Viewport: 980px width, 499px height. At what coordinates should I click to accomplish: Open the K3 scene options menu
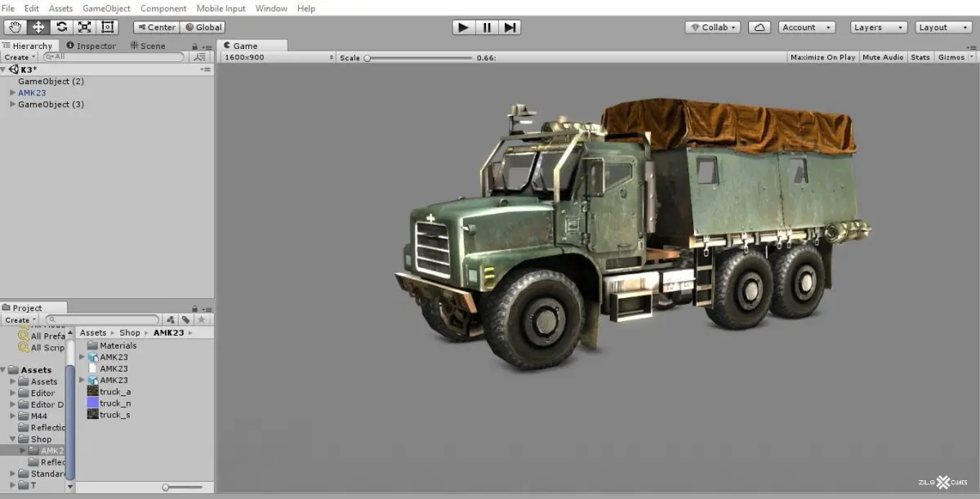point(206,69)
